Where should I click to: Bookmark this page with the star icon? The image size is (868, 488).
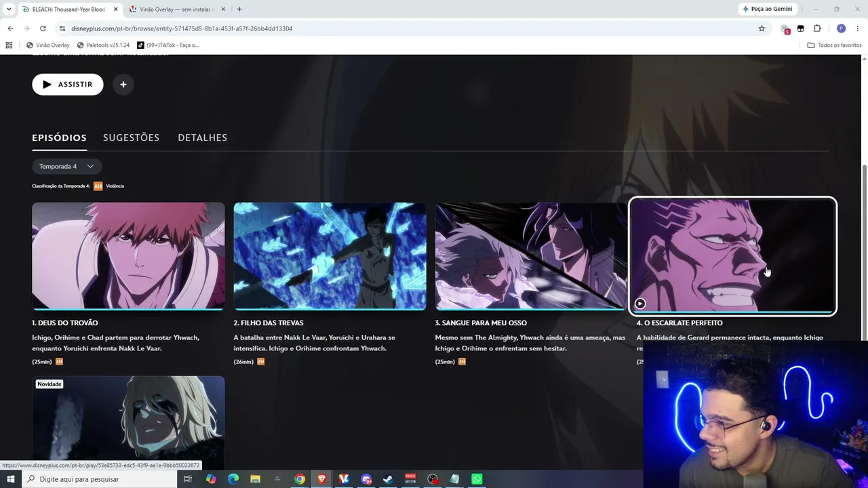coord(762,28)
